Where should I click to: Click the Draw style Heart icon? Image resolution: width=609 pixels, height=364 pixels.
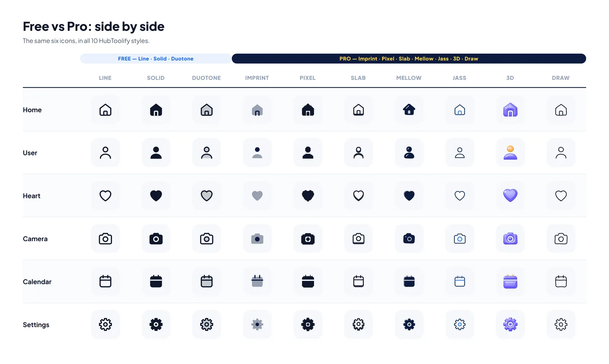[x=561, y=196]
